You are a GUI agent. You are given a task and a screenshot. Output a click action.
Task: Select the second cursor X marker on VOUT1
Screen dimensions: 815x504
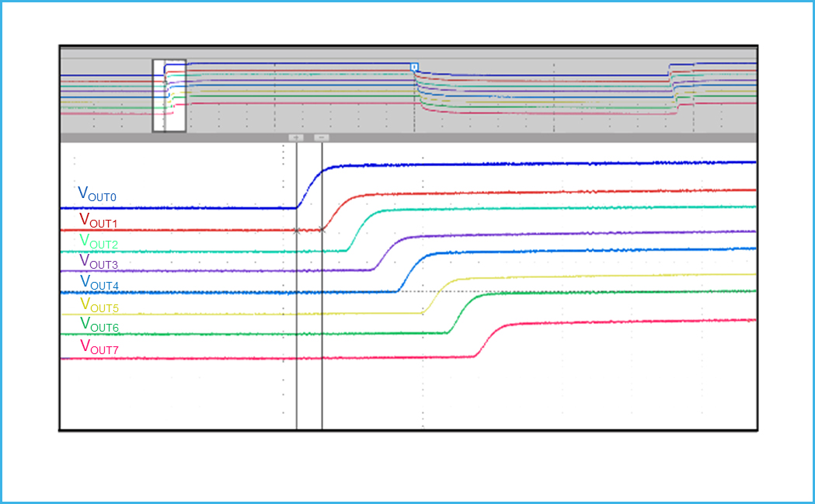click(322, 229)
